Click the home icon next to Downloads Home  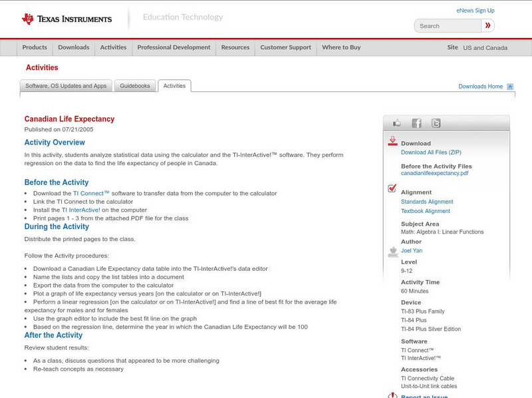[510, 87]
